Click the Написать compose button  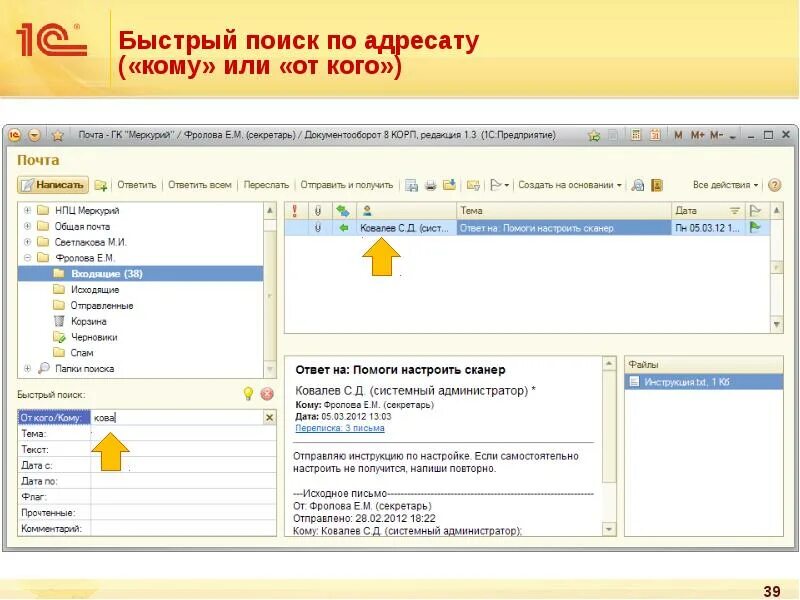pos(53,185)
